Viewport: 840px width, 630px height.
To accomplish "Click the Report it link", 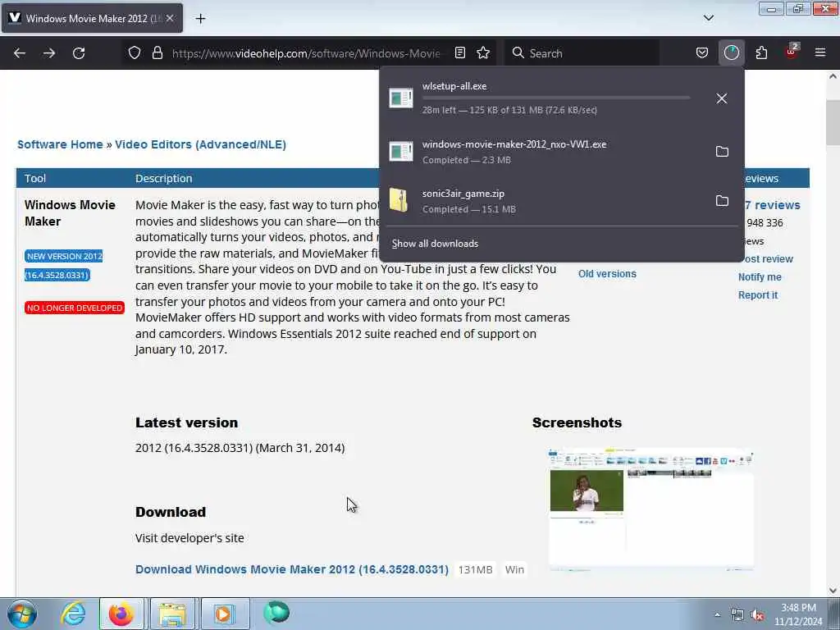I will [x=757, y=295].
